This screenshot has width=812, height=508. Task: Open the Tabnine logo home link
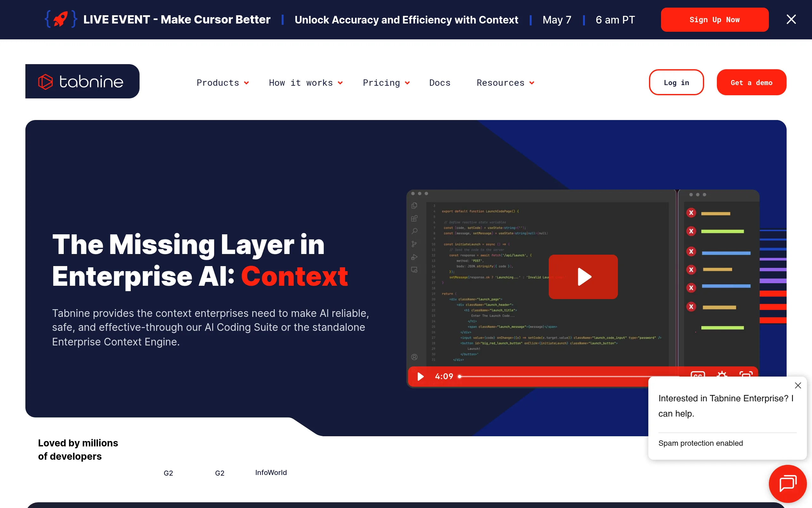click(x=82, y=81)
